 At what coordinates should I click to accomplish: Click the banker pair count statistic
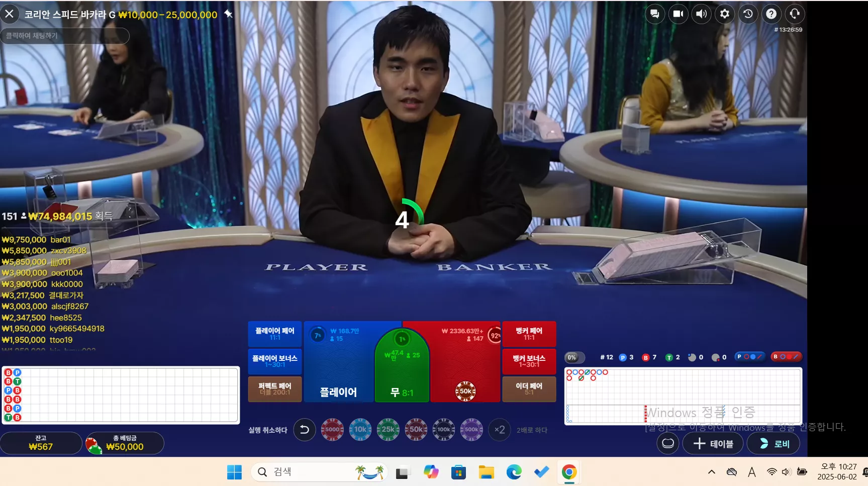(719, 357)
